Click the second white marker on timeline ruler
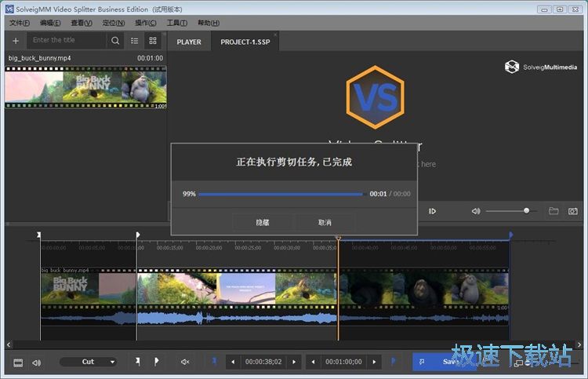Viewport: 588px width, 379px height. coord(138,235)
